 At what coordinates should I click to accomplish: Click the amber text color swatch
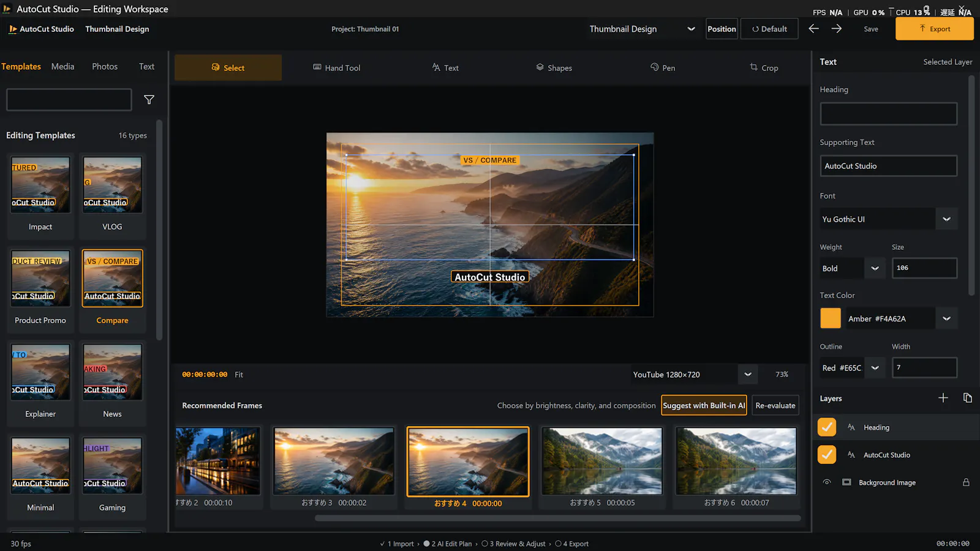(x=831, y=318)
